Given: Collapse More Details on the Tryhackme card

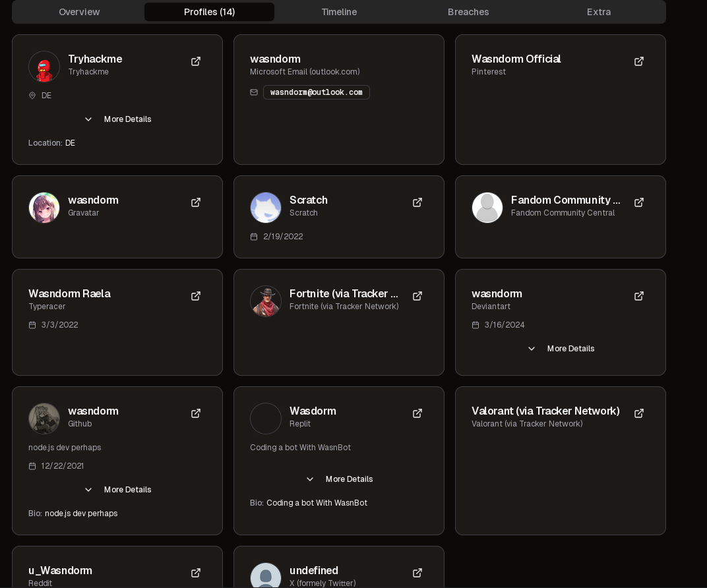Looking at the screenshot, I should (117, 119).
